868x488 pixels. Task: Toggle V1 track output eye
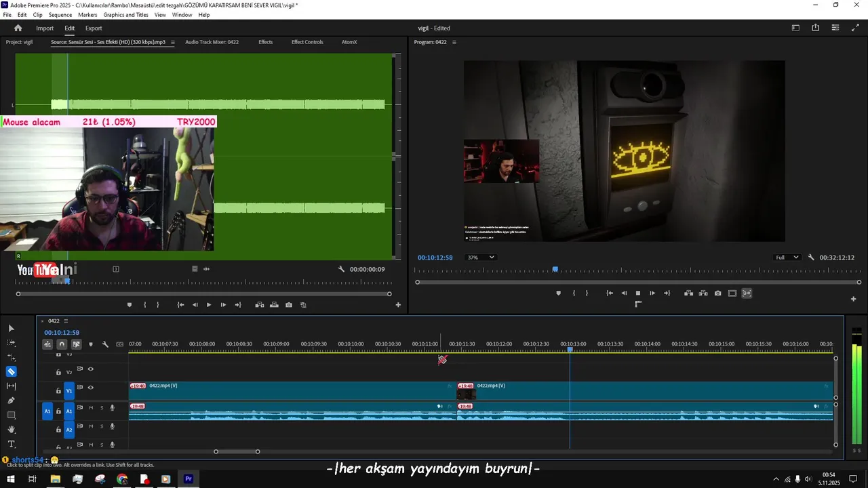90,388
